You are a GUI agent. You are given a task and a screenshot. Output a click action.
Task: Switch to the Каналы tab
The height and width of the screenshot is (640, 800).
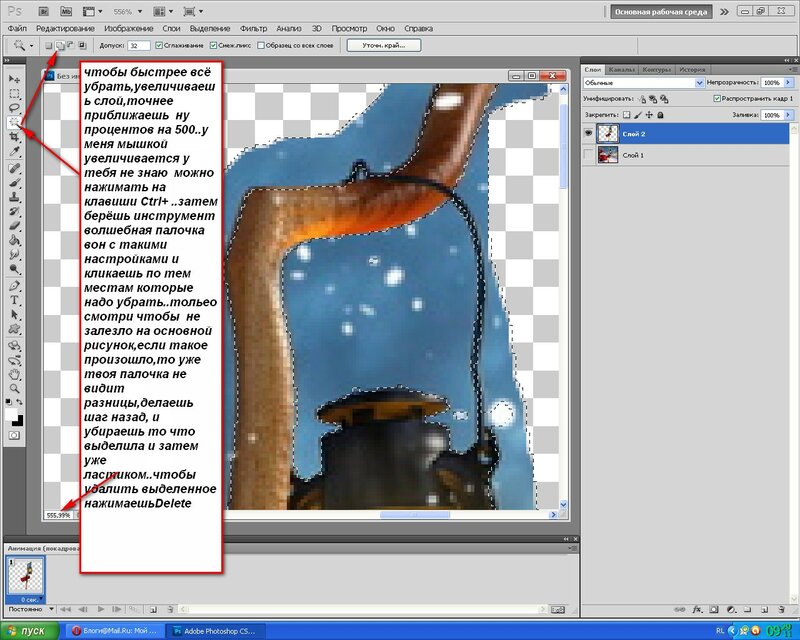(621, 69)
